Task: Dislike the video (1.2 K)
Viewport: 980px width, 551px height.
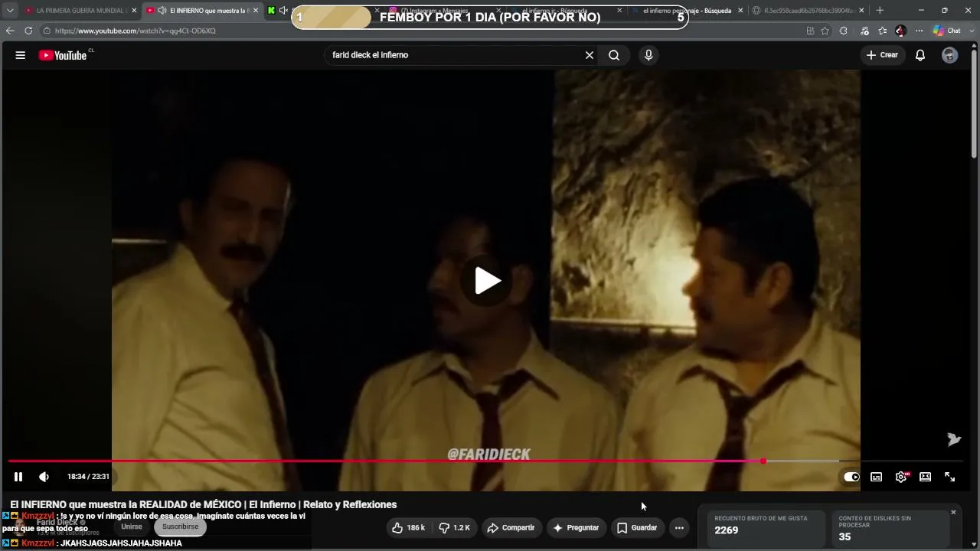Action: coord(454,527)
